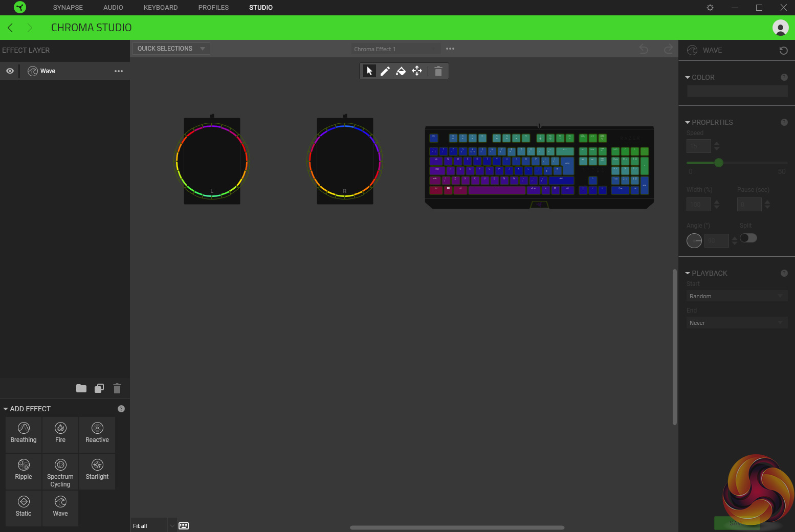795x532 pixels.
Task: Open help for Add Effect
Action: pos(121,409)
